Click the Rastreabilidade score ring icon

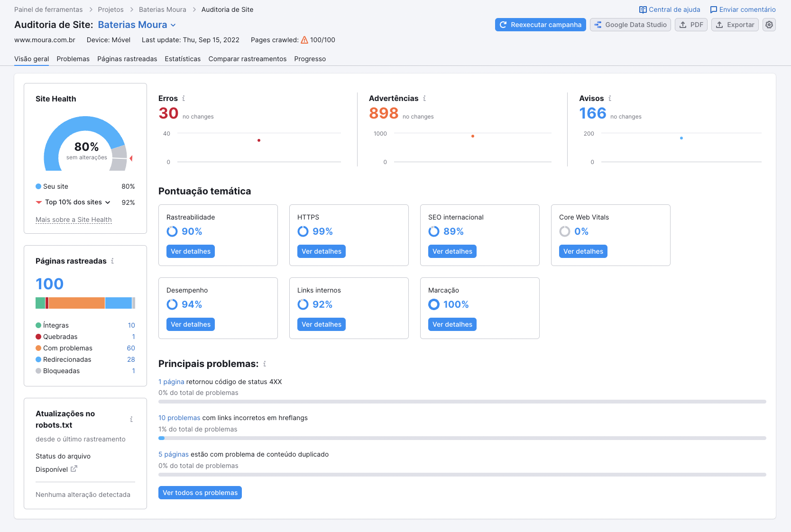point(172,231)
